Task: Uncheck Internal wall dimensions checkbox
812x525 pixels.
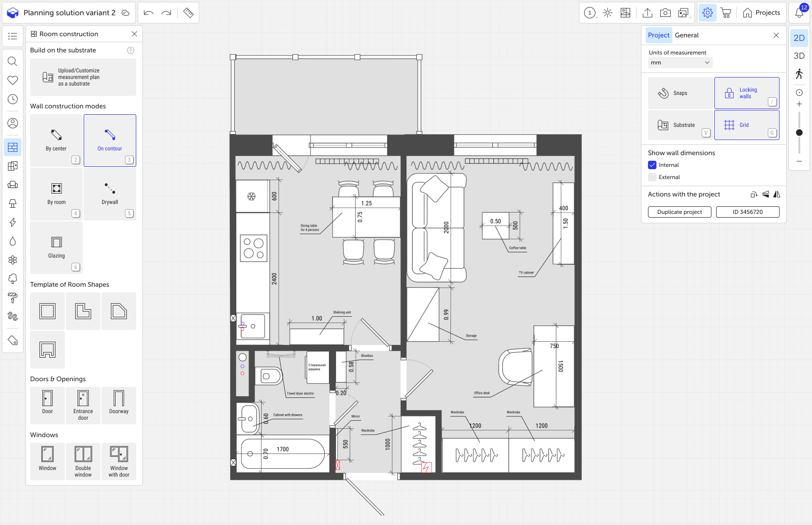Action: click(652, 165)
